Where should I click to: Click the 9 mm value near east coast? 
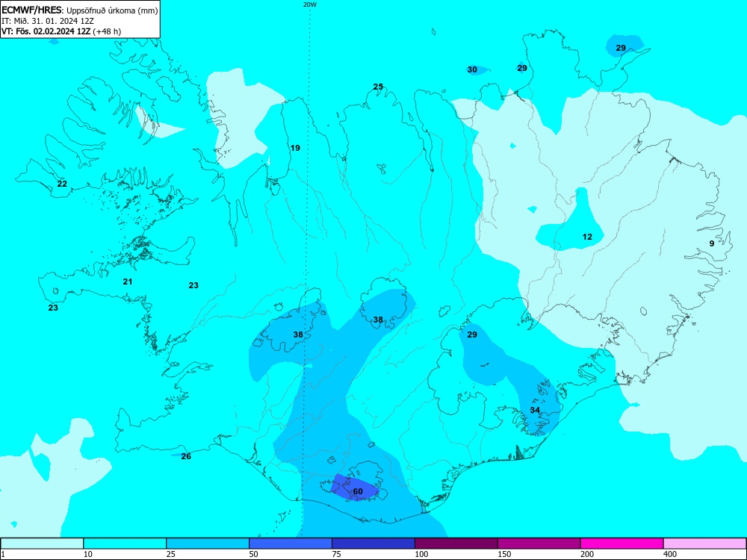click(712, 243)
